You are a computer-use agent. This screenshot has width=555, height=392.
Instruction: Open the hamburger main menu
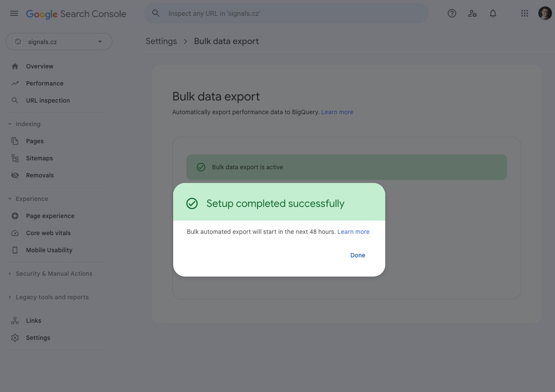tap(14, 14)
